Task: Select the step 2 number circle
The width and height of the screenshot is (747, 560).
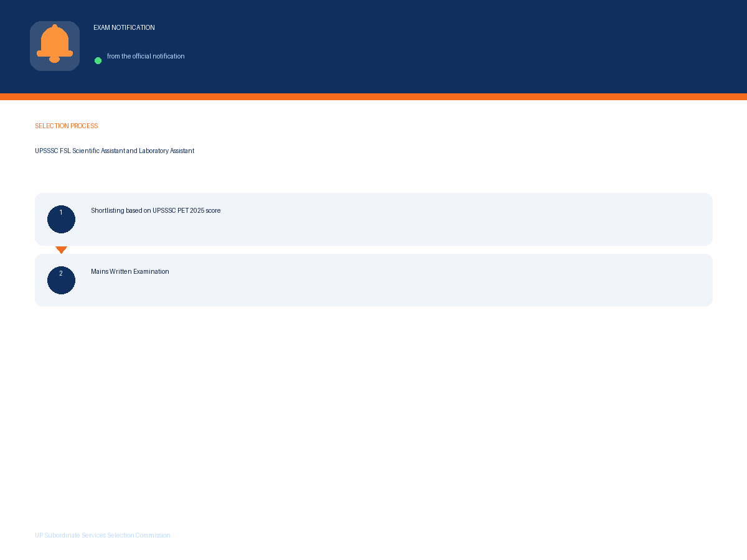Action: [61, 280]
